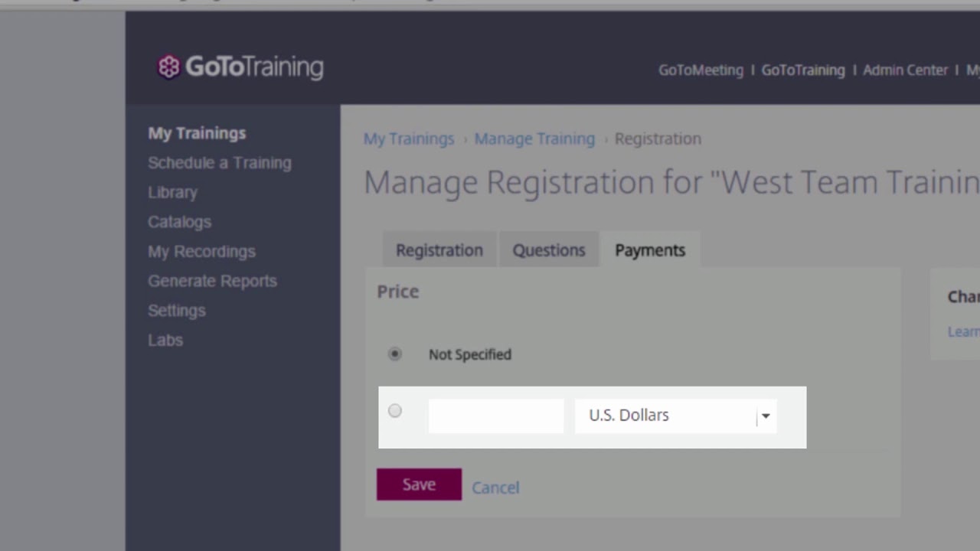Screen dimensions: 980x551
Task: Click GoToMeeting header link
Action: pos(701,70)
